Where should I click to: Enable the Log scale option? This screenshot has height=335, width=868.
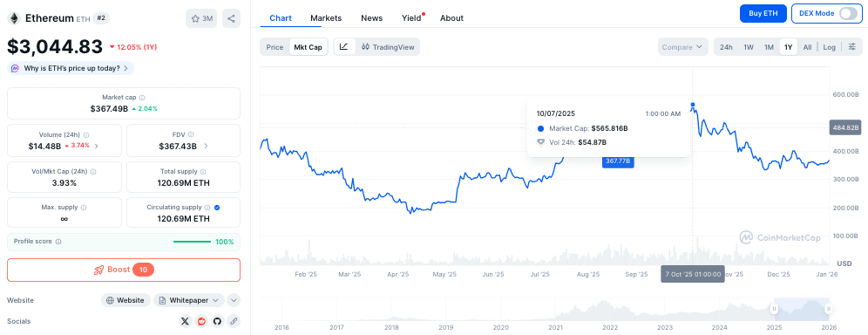pyautogui.click(x=830, y=47)
